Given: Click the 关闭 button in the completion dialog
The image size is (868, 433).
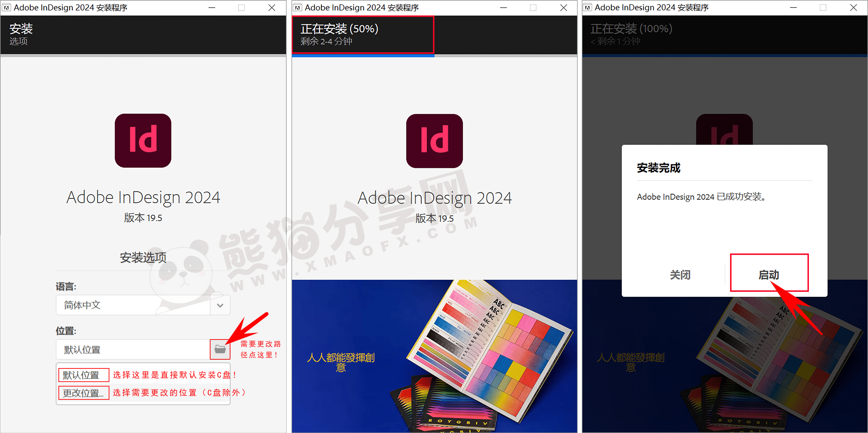Looking at the screenshot, I should [x=680, y=275].
